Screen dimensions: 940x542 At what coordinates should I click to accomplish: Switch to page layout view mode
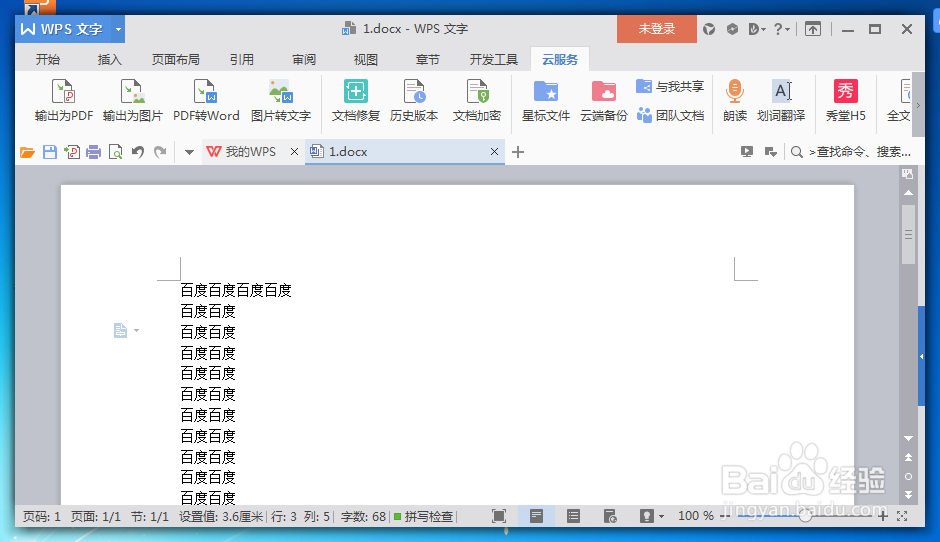tap(537, 516)
